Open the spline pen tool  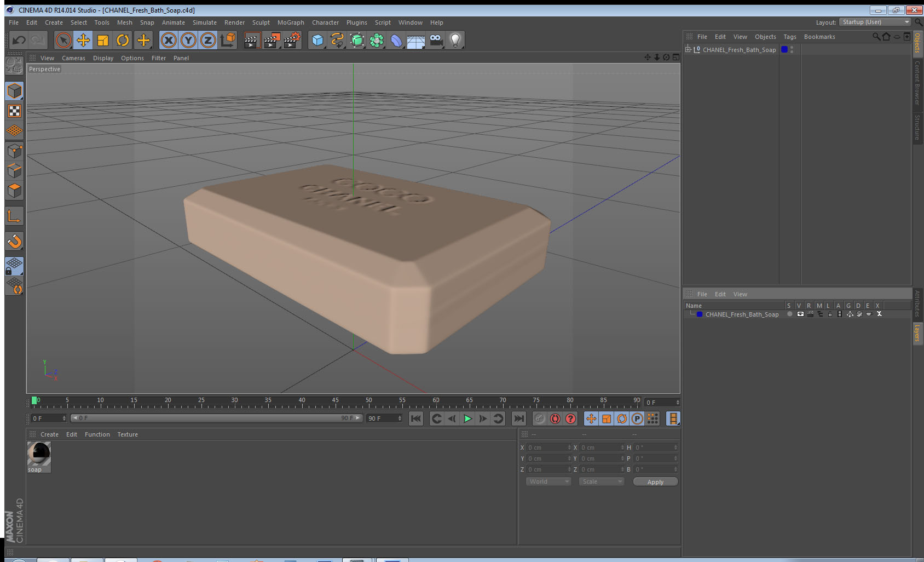point(337,40)
